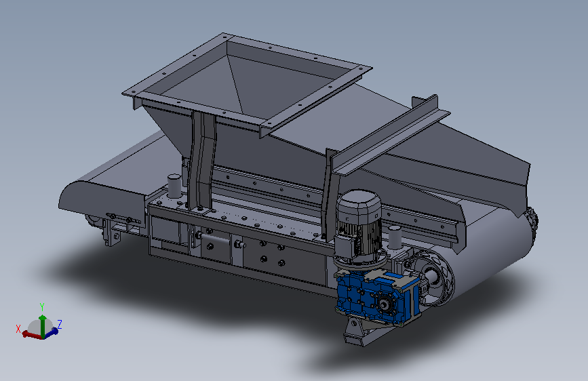Click the red X axis of the triad
Image resolution: width=588 pixels, height=381 pixels.
[x=32, y=334]
